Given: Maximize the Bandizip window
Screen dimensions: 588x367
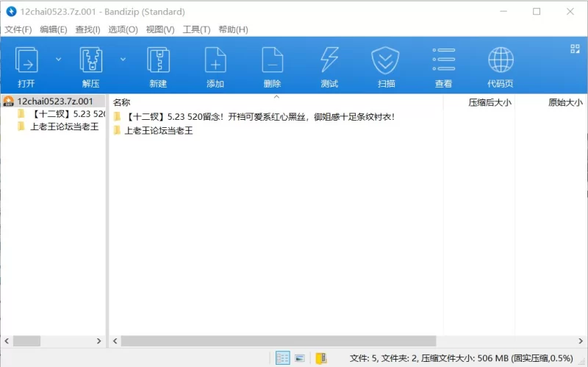Looking at the screenshot, I should (x=537, y=12).
